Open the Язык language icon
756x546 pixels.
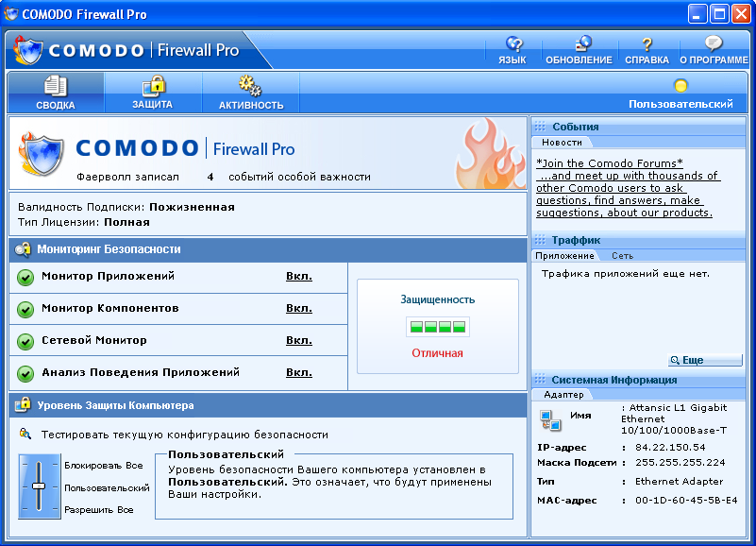tap(513, 44)
